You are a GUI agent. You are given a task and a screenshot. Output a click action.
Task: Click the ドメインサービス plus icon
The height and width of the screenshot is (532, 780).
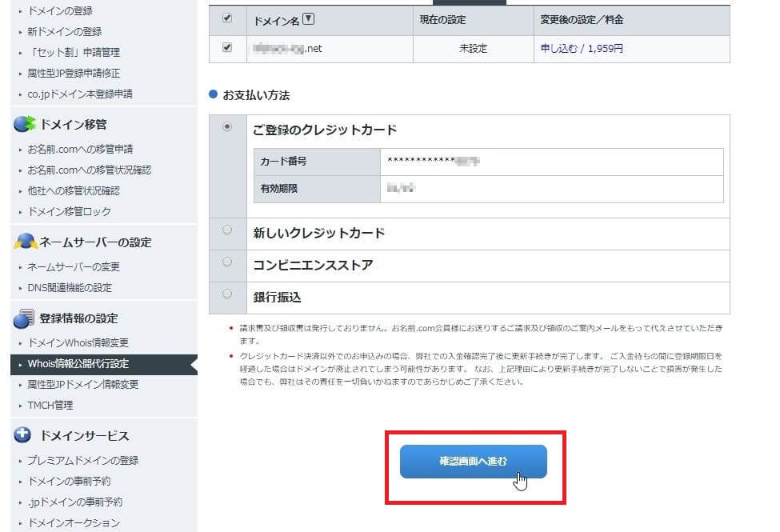[x=24, y=436]
